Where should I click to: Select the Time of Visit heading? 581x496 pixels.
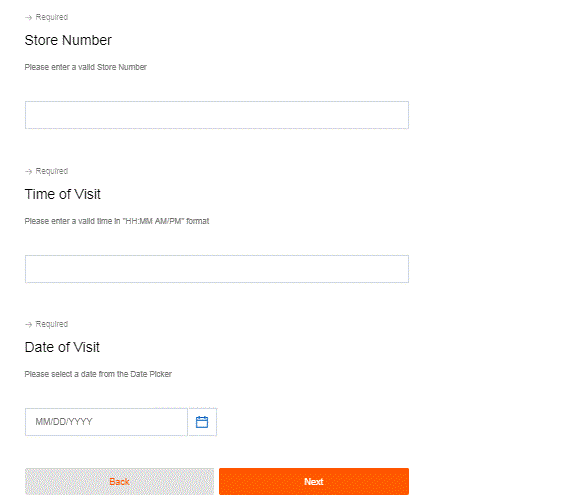(x=63, y=194)
